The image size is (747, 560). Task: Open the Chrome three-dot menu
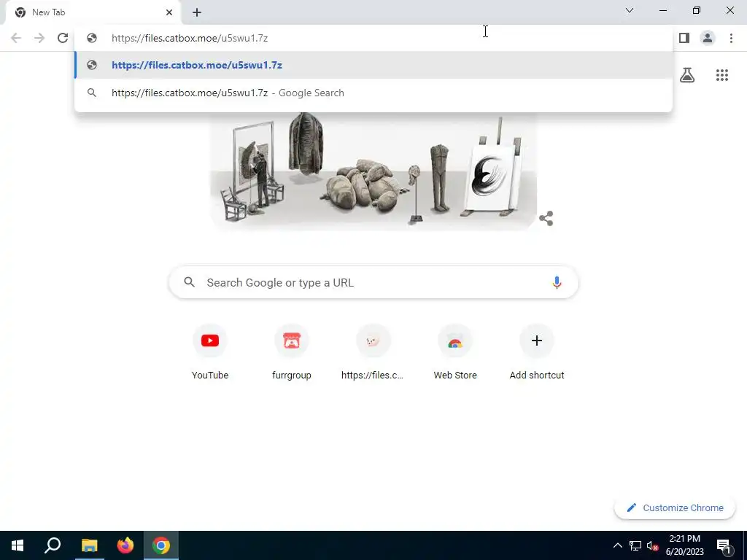[x=731, y=38]
